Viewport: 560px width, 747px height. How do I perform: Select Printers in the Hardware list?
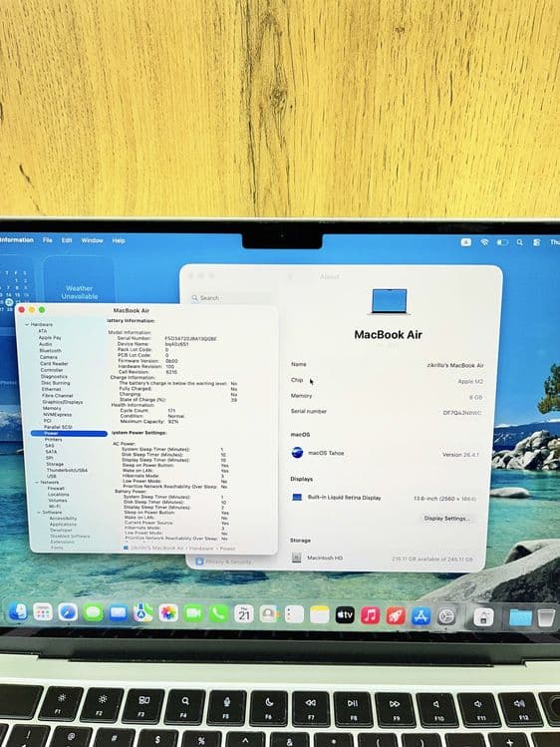click(x=53, y=439)
